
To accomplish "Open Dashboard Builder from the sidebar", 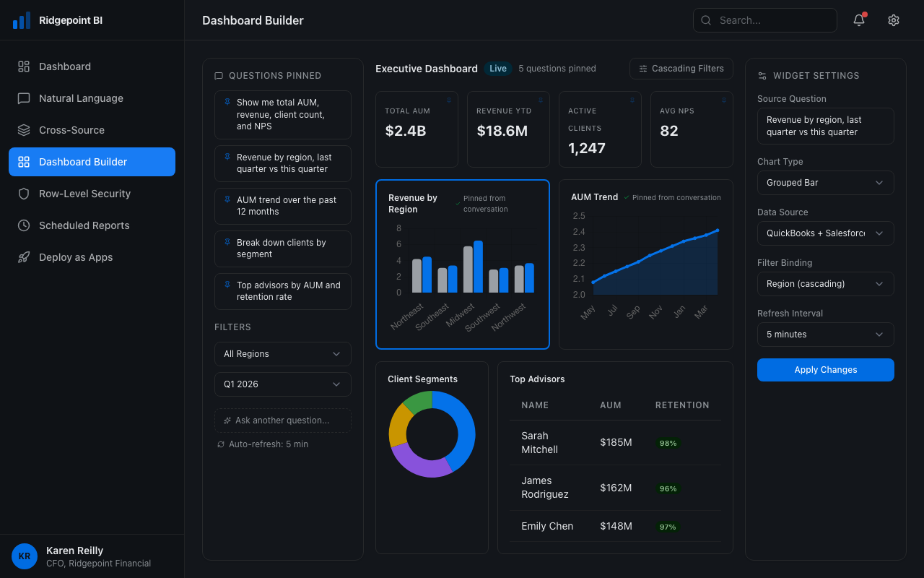I will coord(92,162).
